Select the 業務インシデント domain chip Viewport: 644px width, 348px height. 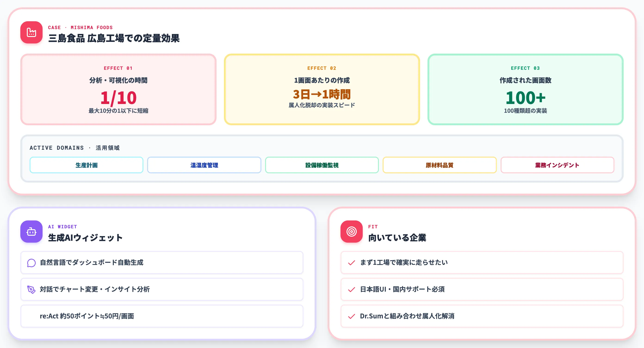(x=557, y=165)
